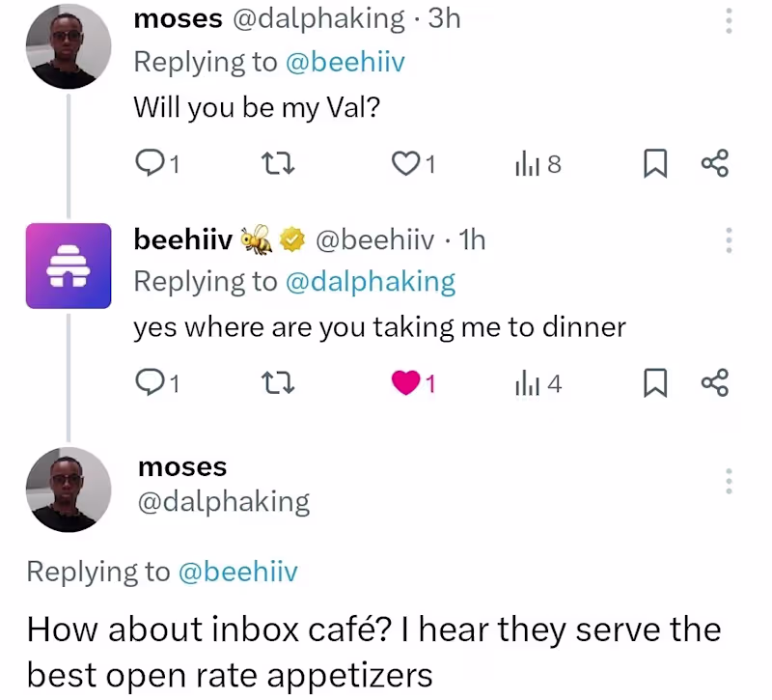Open more options for the inbox café tweet

pyautogui.click(x=729, y=482)
